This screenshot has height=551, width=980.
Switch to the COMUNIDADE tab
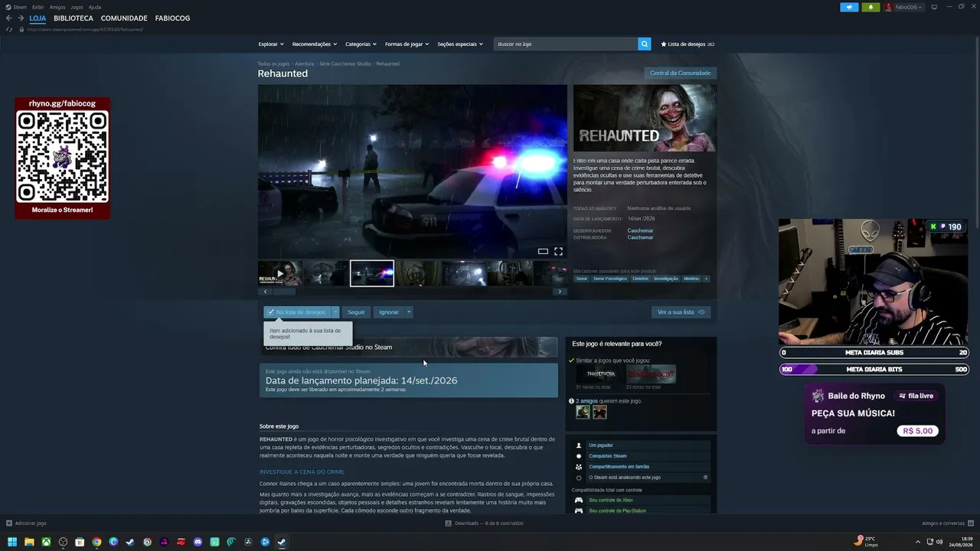click(x=124, y=18)
